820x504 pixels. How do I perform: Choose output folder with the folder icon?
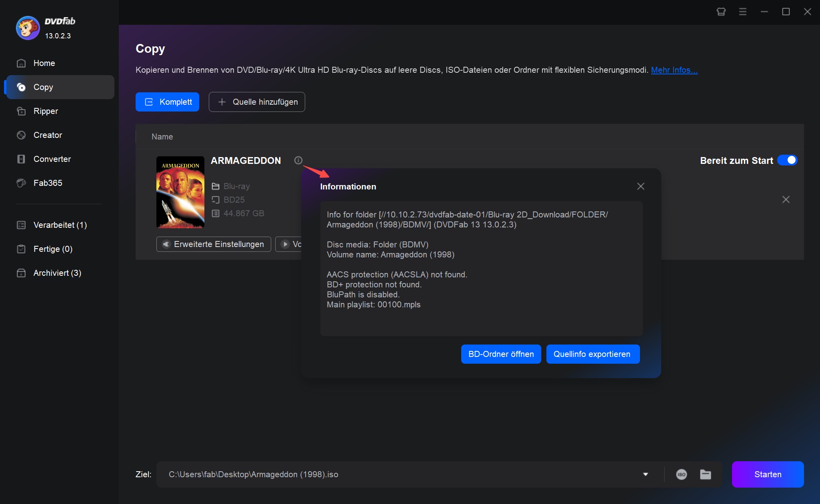click(x=706, y=474)
